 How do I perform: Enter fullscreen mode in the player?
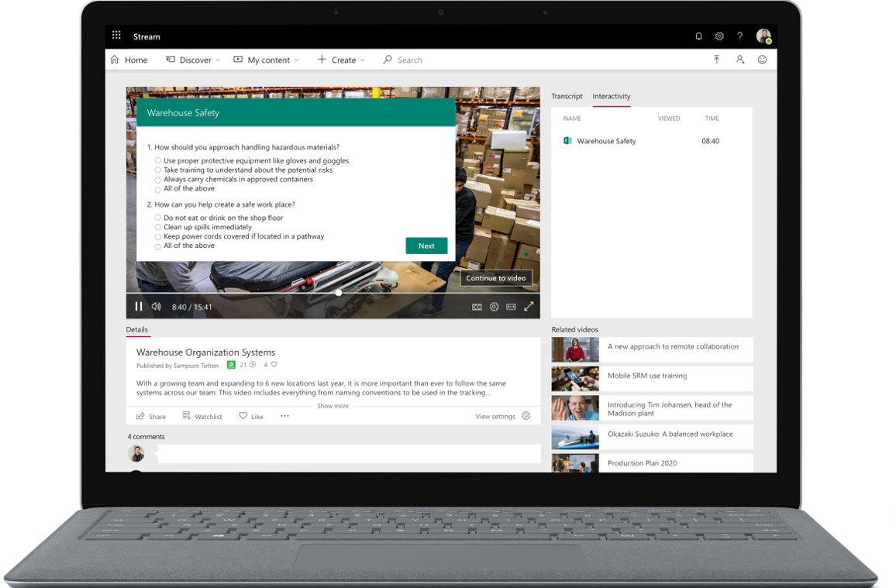tap(529, 307)
